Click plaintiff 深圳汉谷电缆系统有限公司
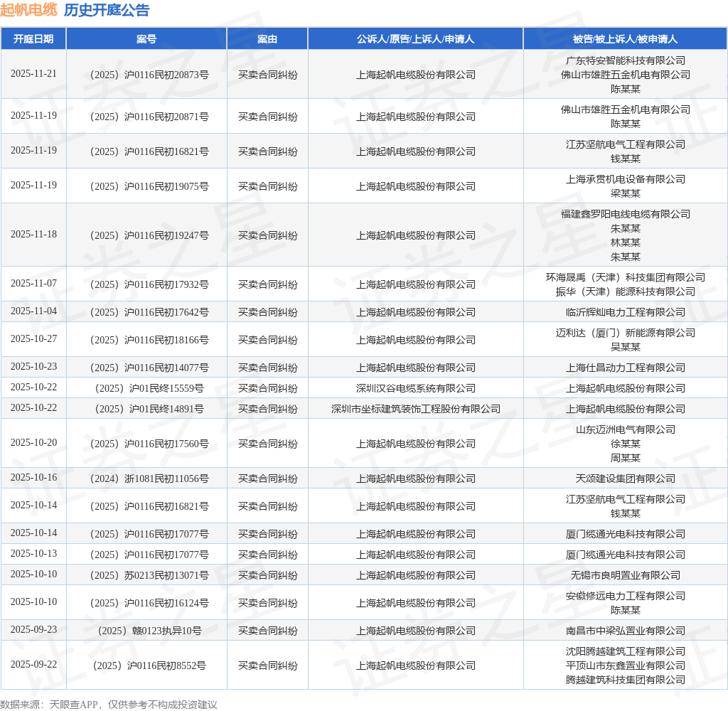The image size is (728, 711). coord(415,388)
